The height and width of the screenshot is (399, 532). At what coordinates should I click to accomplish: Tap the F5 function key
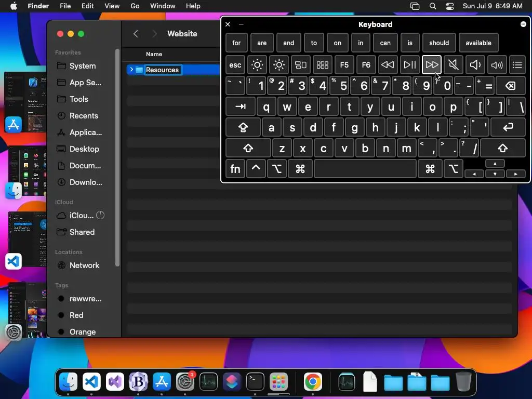(344, 64)
